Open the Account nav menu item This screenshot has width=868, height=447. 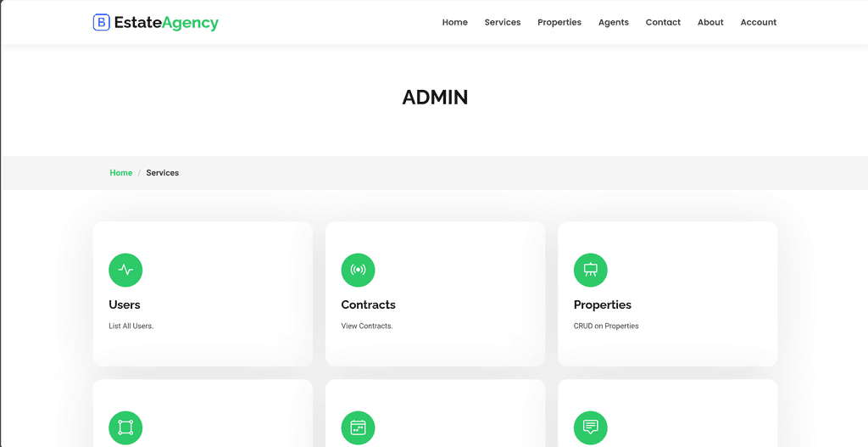pyautogui.click(x=759, y=22)
